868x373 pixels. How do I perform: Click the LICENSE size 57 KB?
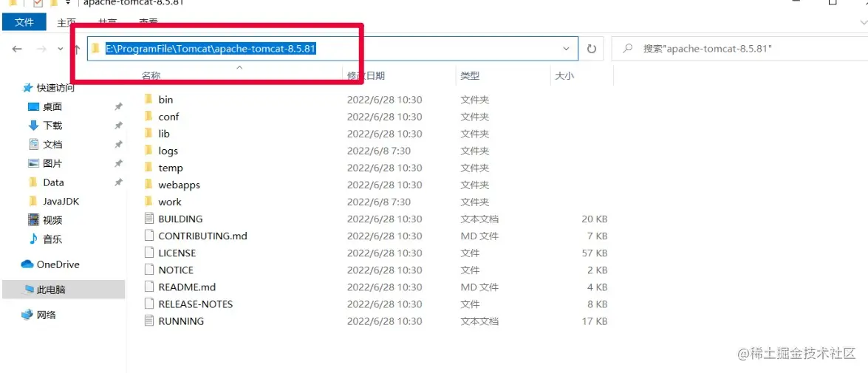coord(594,253)
